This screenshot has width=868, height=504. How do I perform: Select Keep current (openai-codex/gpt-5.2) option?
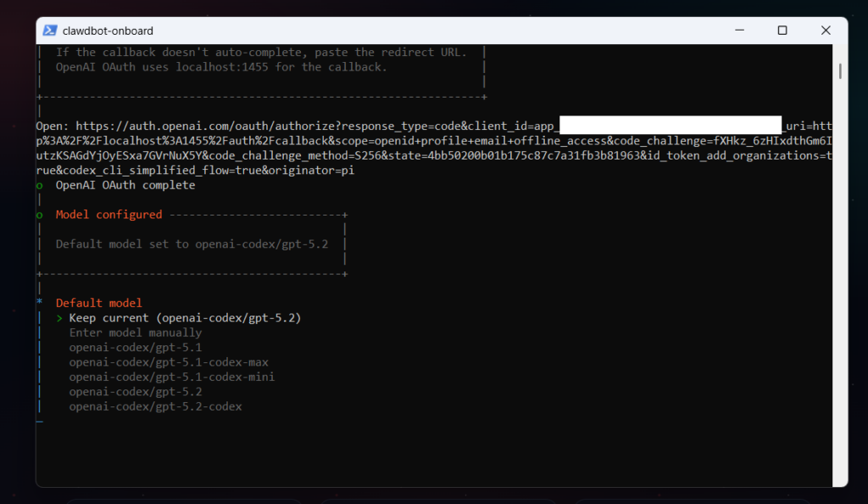coord(185,318)
